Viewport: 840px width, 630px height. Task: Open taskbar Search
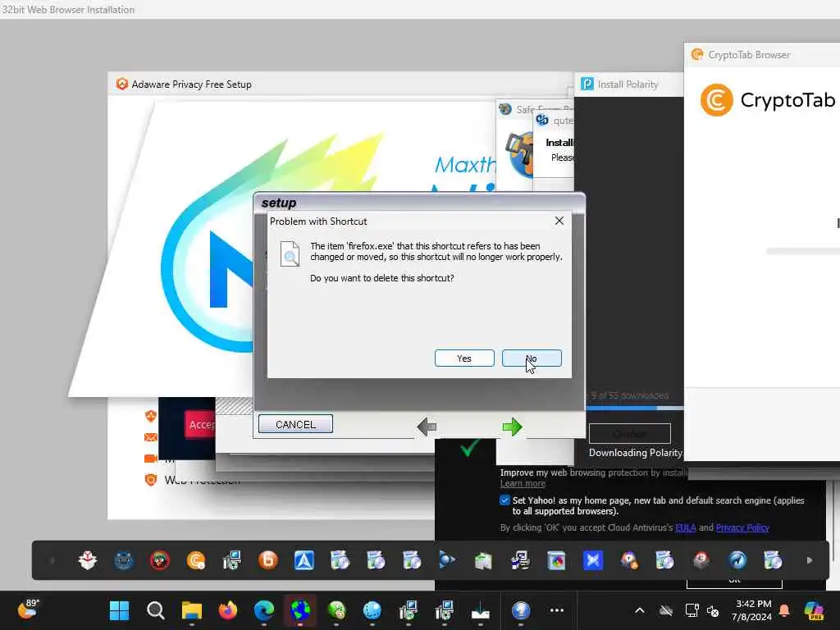coord(155,610)
